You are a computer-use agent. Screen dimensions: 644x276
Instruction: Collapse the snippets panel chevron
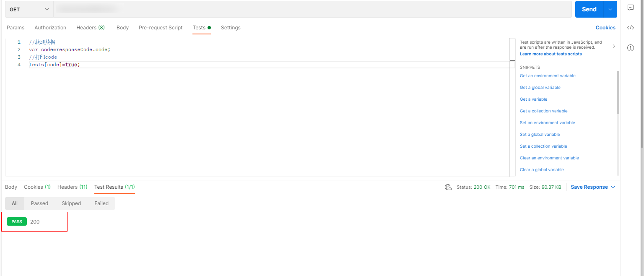(614, 46)
